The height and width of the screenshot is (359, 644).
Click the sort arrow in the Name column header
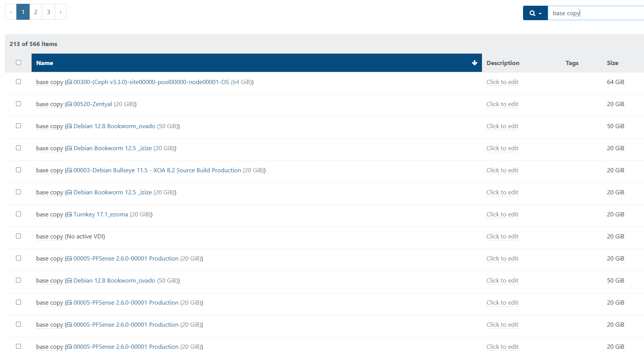tap(474, 63)
